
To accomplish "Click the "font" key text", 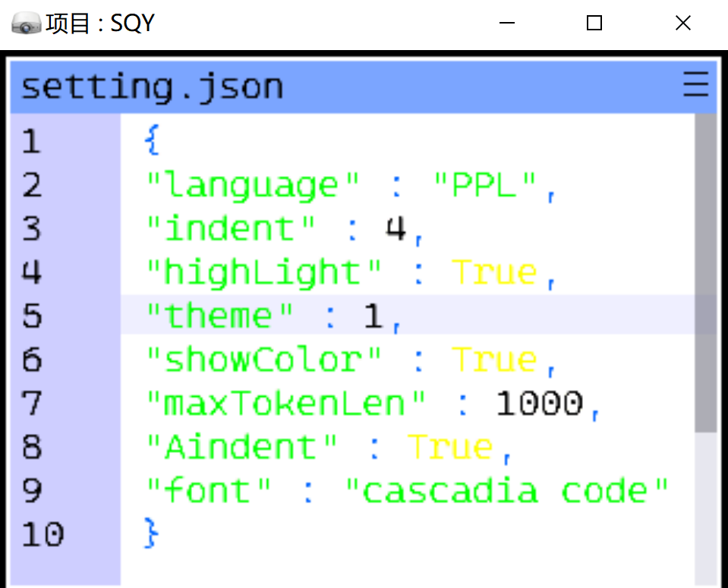I will point(209,491).
